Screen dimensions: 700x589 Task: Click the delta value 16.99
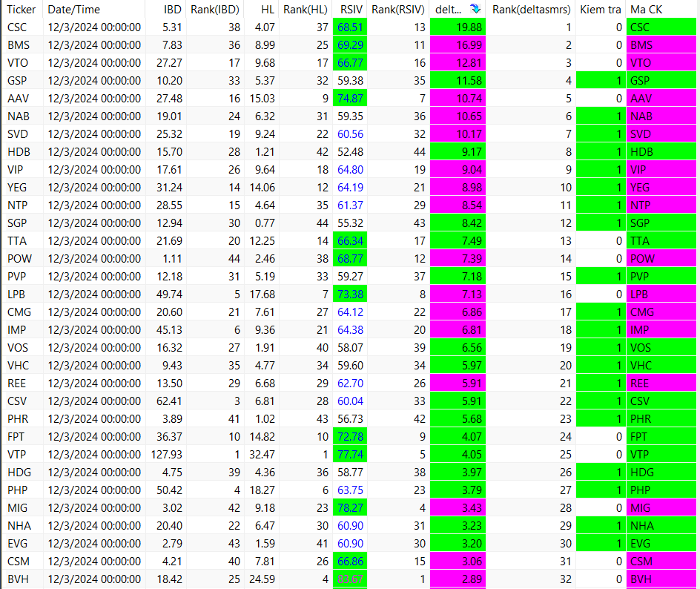click(x=458, y=45)
